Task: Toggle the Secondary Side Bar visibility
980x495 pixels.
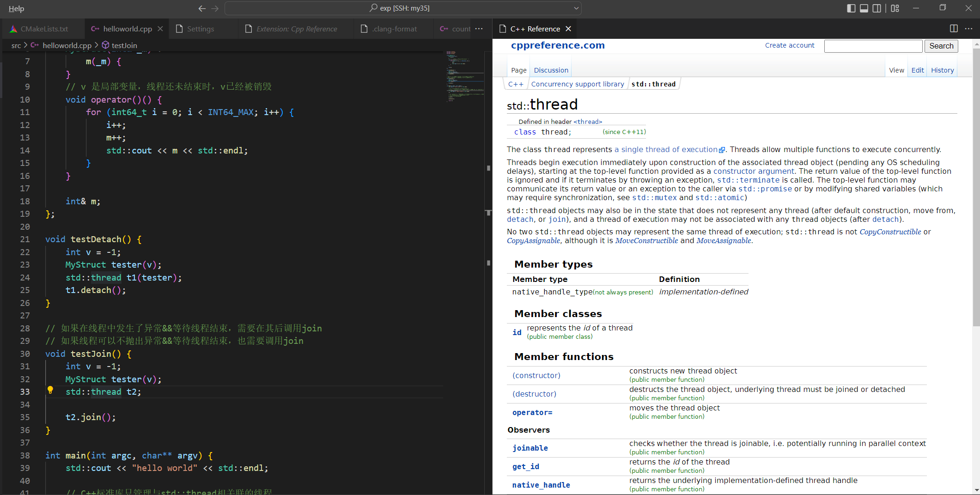Action: 877,8
